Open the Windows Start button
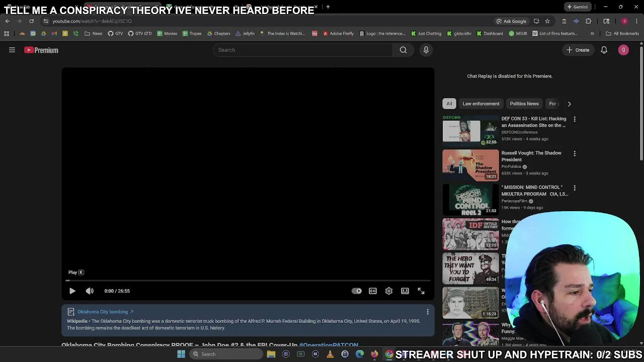 pyautogui.click(x=181, y=354)
